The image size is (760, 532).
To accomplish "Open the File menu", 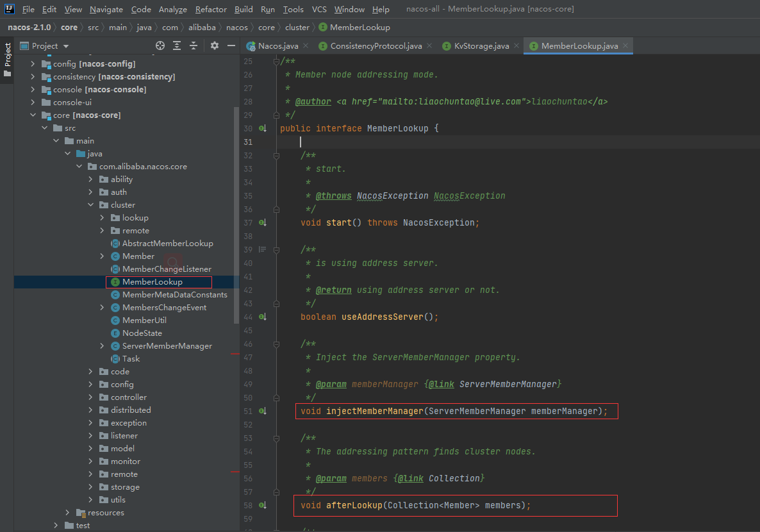I will click(28, 9).
